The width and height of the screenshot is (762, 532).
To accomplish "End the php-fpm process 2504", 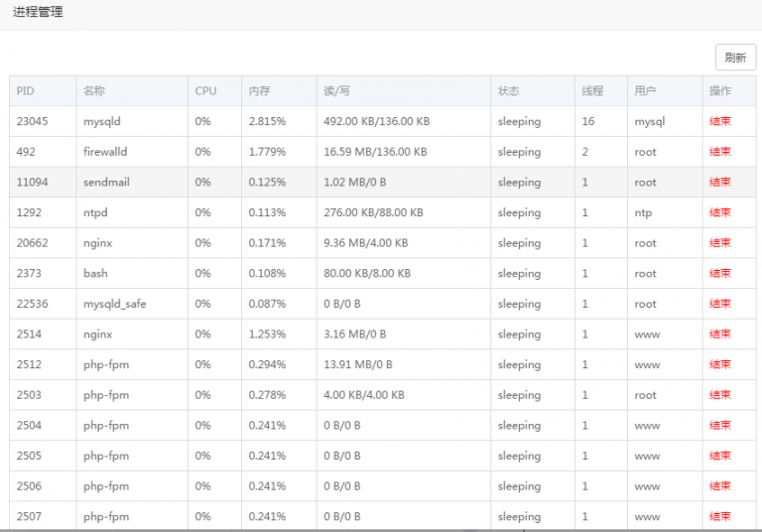I will point(719,425).
